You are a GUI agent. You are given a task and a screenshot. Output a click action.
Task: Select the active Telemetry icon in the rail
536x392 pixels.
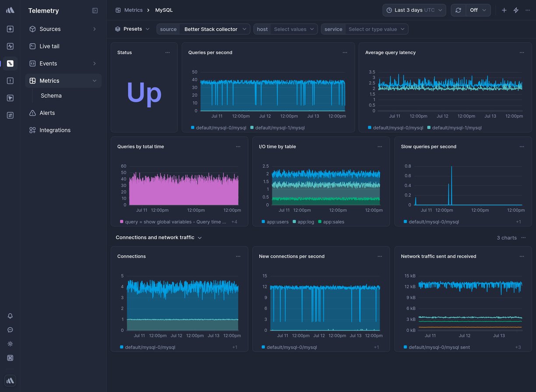pyautogui.click(x=10, y=63)
